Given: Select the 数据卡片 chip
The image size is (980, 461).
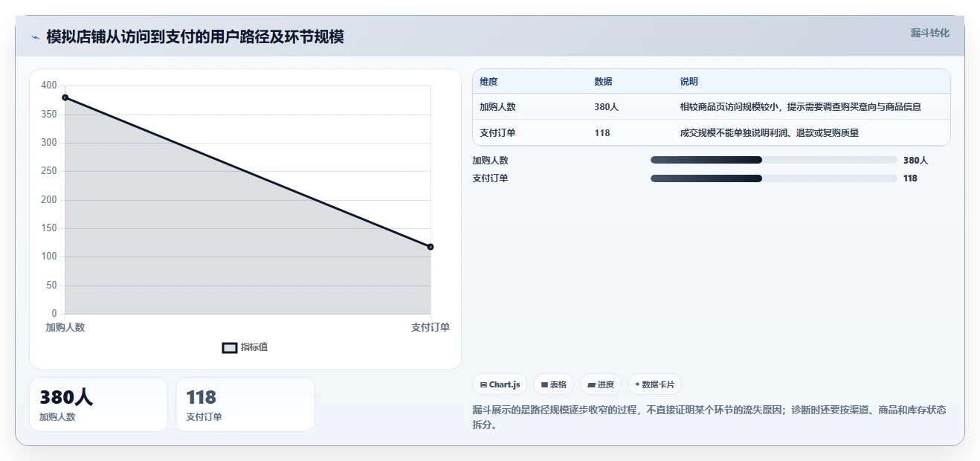Looking at the screenshot, I should tap(654, 384).
